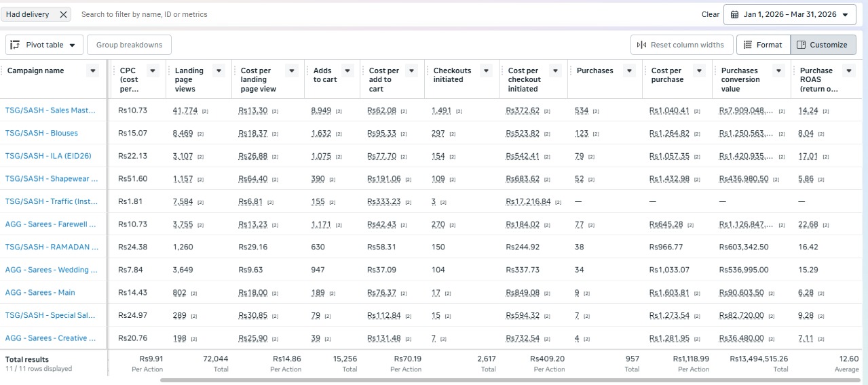Click the calendar icon in date selector
Image resolution: width=868 pixels, height=385 pixels.
(x=735, y=14)
